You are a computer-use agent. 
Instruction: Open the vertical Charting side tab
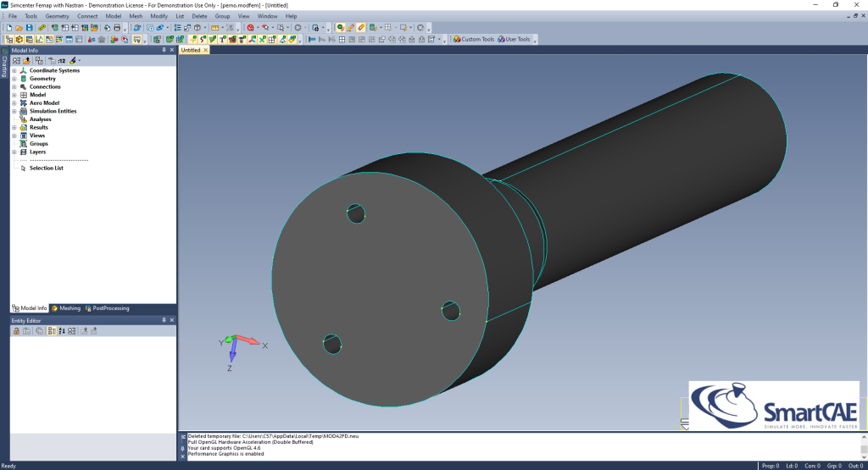coord(4,63)
